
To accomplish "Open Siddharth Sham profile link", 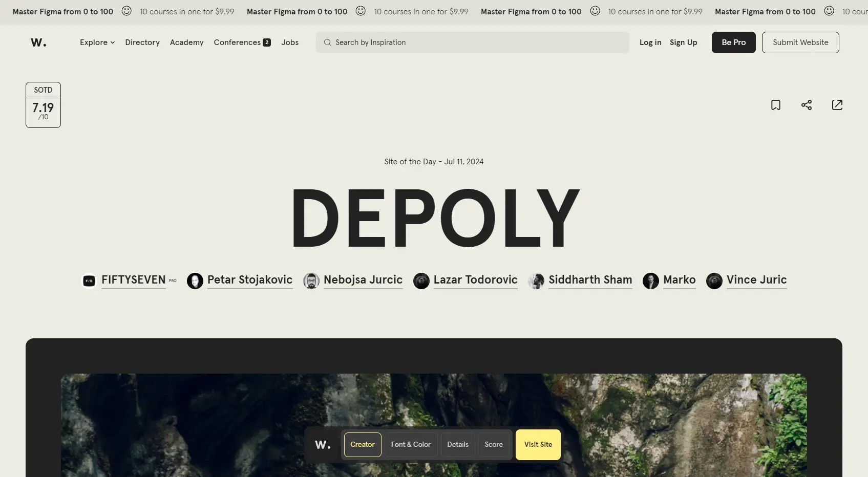I will coord(590,280).
